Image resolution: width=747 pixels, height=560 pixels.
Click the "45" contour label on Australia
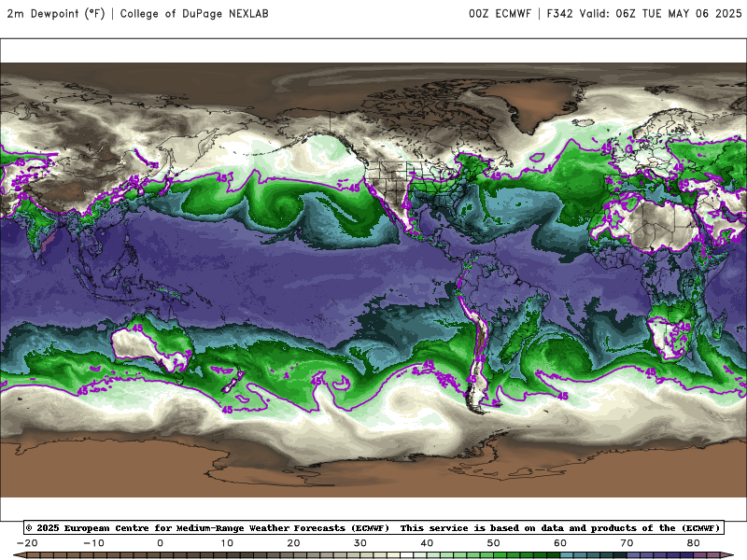pos(137,329)
